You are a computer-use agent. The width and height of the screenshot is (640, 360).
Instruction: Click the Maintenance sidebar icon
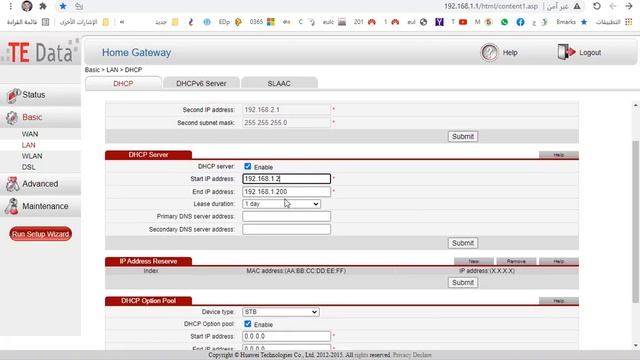click(x=11, y=207)
